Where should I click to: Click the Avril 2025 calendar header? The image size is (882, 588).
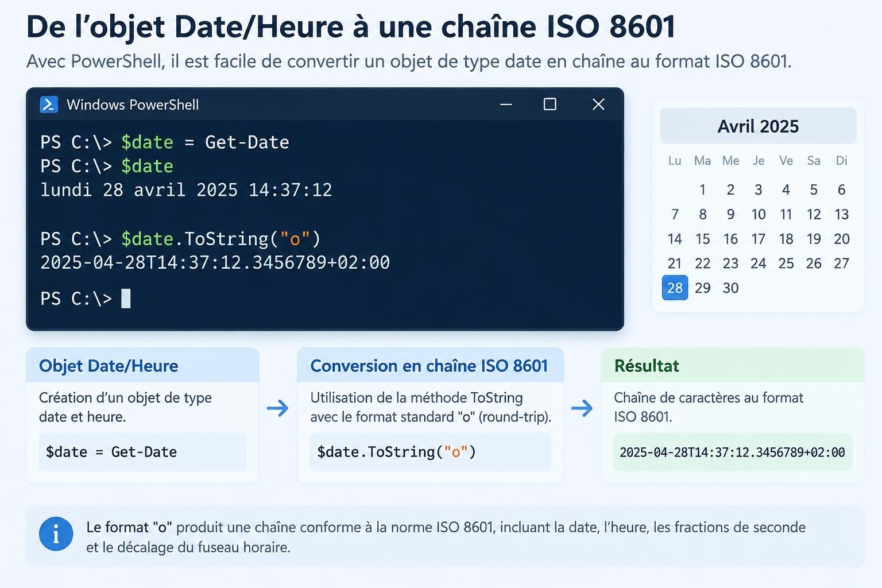pos(758,126)
